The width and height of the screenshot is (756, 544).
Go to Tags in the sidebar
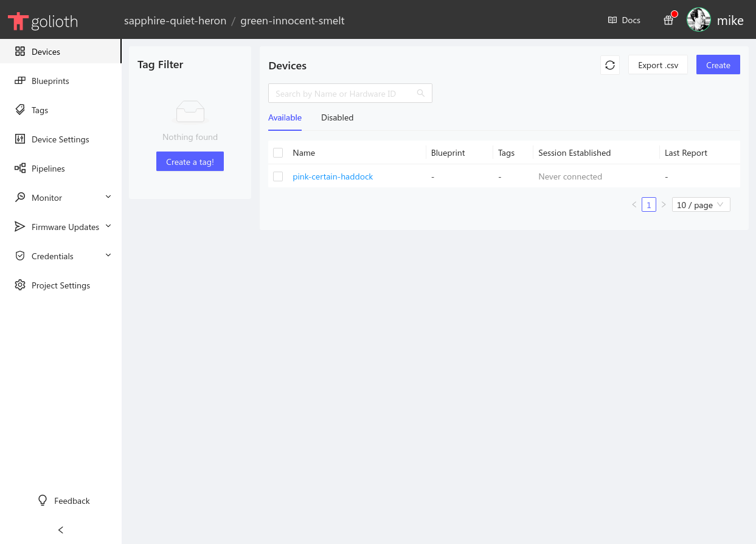coord(40,110)
